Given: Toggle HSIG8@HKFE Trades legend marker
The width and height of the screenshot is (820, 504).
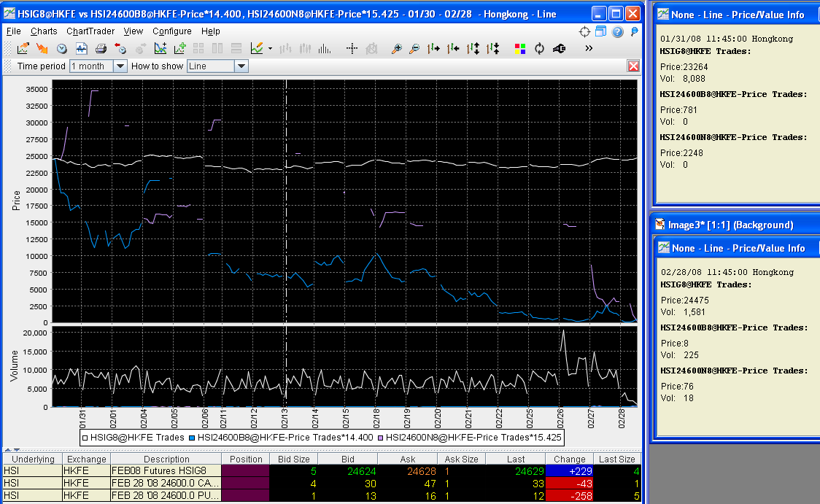Looking at the screenshot, I should (85, 438).
